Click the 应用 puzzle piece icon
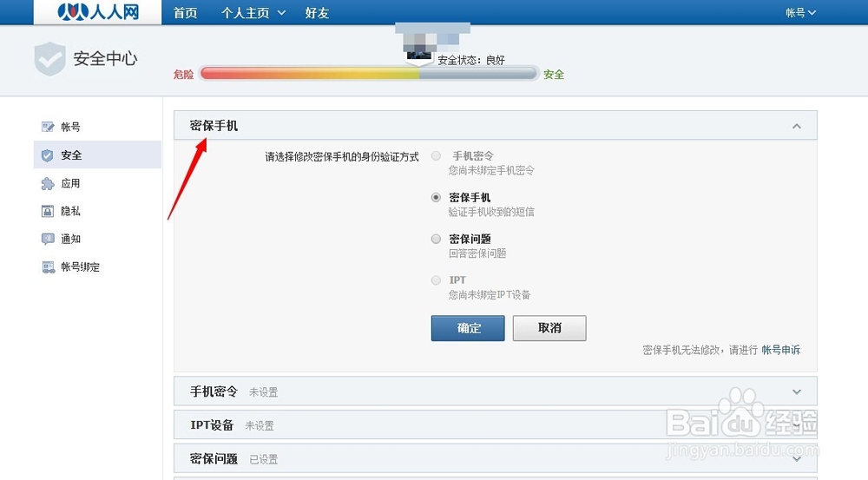This screenshot has height=480, width=868. [x=48, y=184]
